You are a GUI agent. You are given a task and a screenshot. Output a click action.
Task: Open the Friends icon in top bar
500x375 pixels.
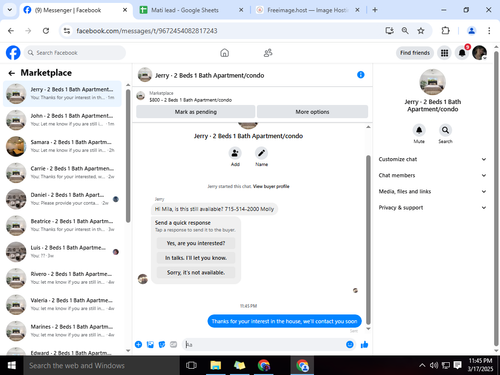[x=268, y=53]
